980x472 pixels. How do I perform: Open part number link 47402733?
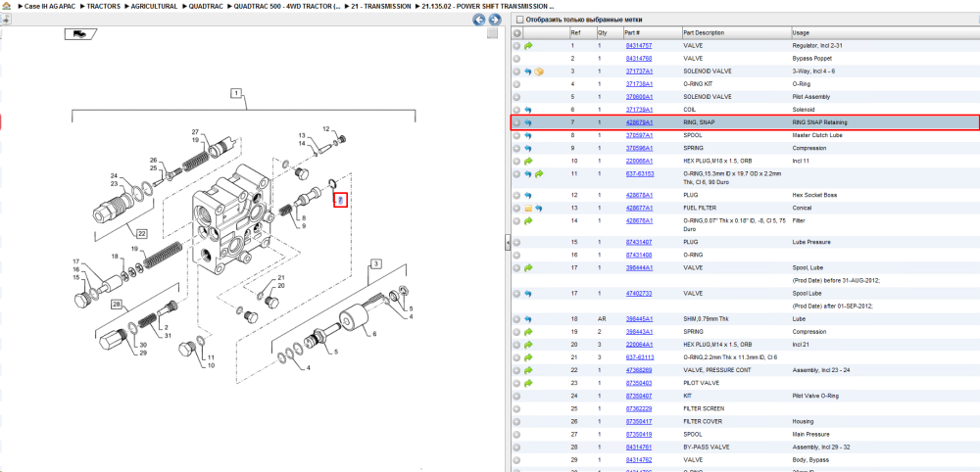(x=639, y=293)
